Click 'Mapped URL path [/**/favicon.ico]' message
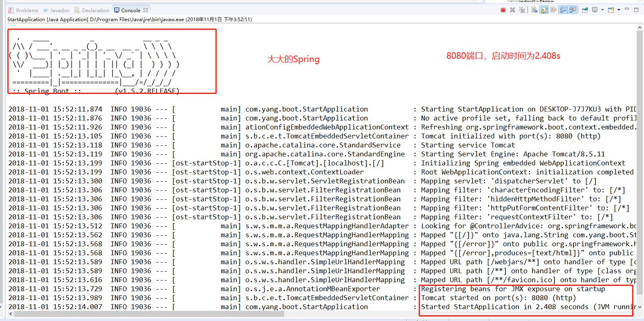Viewport: 644px width, 321px height. (529, 280)
